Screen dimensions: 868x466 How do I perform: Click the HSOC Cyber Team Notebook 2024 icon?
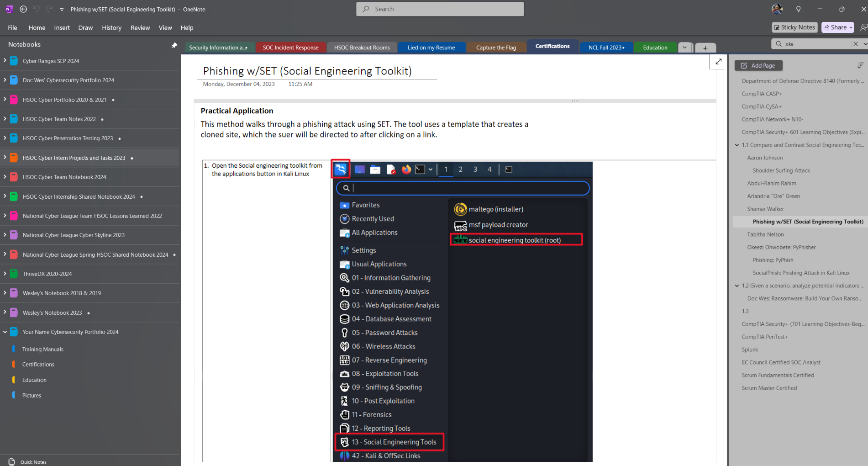click(14, 177)
